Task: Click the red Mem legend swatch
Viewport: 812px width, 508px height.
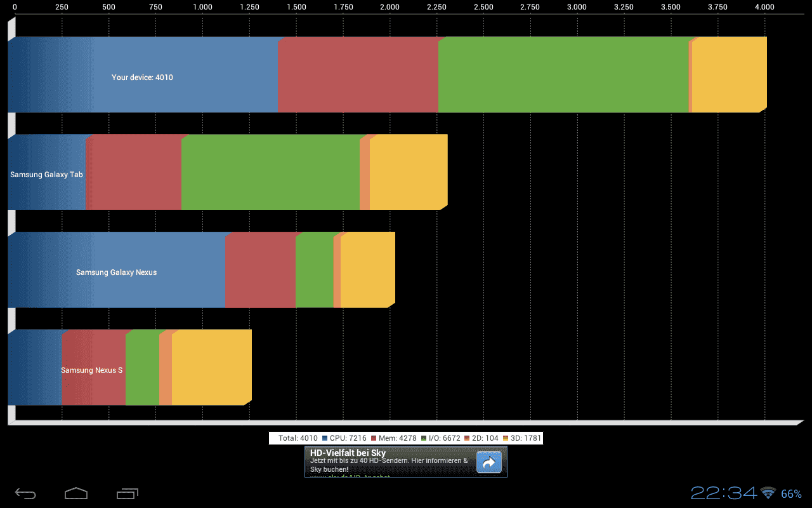Action: 374,438
